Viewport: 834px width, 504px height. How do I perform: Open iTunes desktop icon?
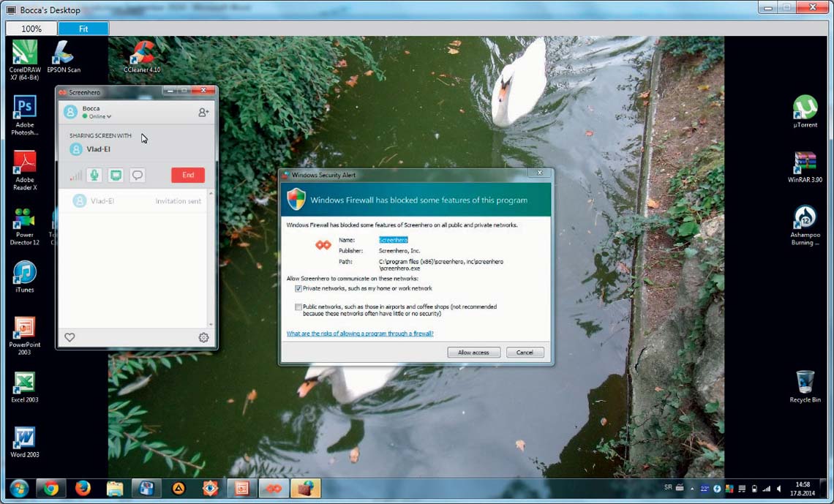coord(25,277)
